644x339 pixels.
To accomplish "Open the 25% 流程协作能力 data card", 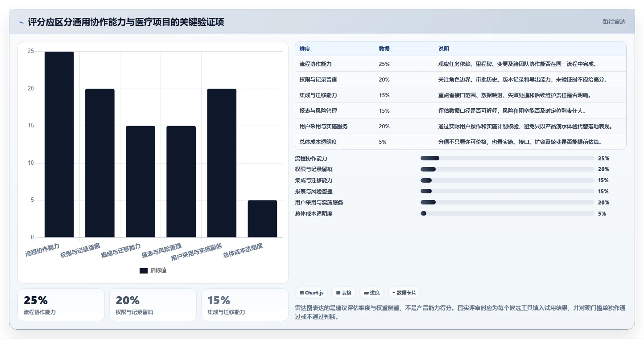I will (x=61, y=305).
